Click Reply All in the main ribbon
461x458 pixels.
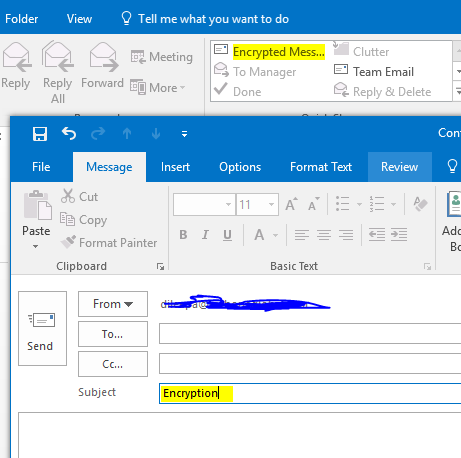[x=57, y=72]
